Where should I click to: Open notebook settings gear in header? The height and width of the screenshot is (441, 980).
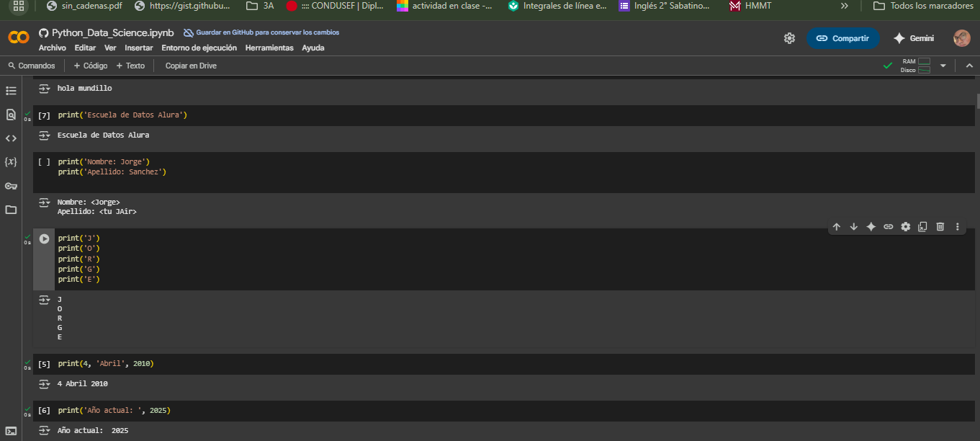pyautogui.click(x=790, y=38)
